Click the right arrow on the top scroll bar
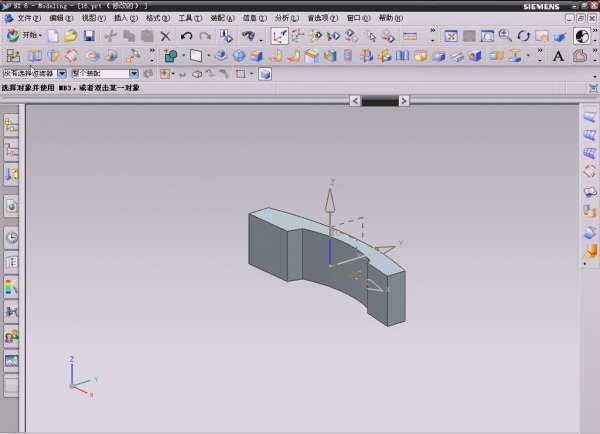The image size is (600, 434). click(x=403, y=101)
